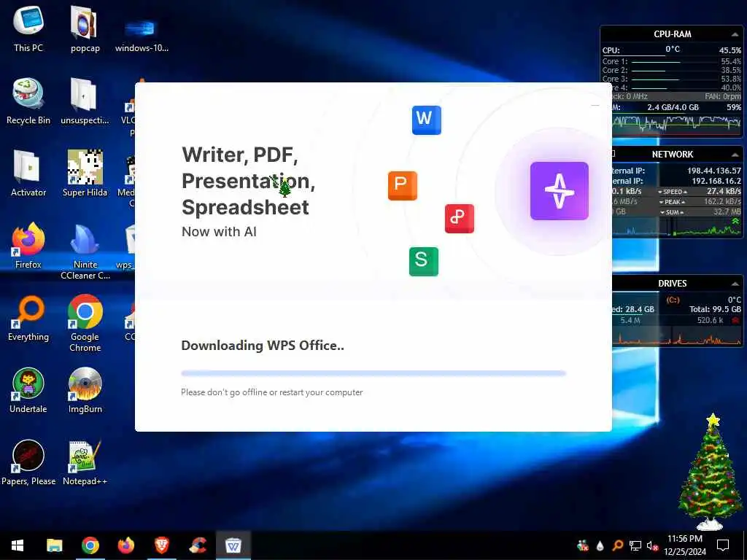Click the colorful first system tray icon
This screenshot has width=747, height=560.
click(x=582, y=545)
